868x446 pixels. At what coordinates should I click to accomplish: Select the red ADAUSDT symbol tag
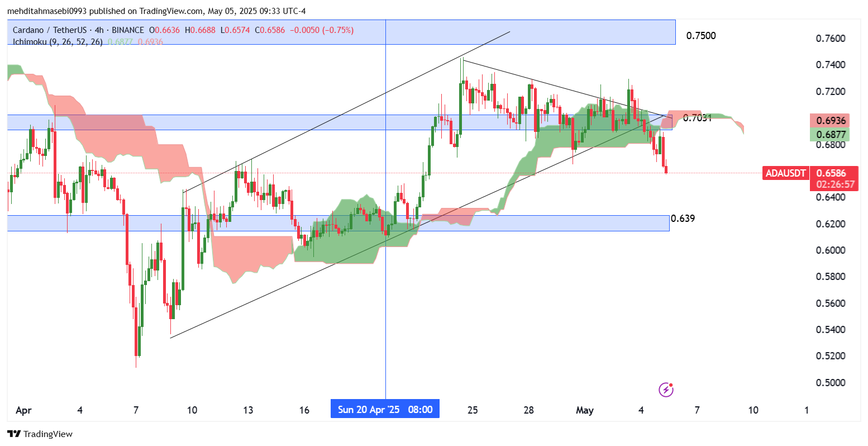[785, 173]
